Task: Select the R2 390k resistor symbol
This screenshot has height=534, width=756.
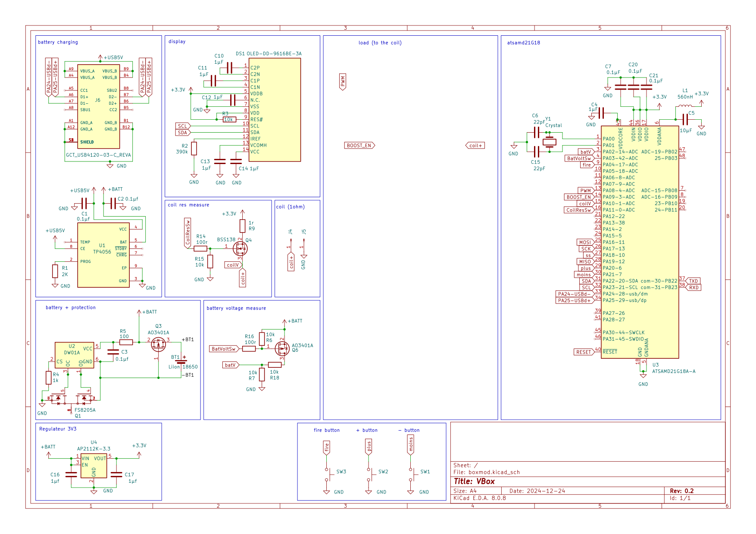Action: (x=194, y=149)
